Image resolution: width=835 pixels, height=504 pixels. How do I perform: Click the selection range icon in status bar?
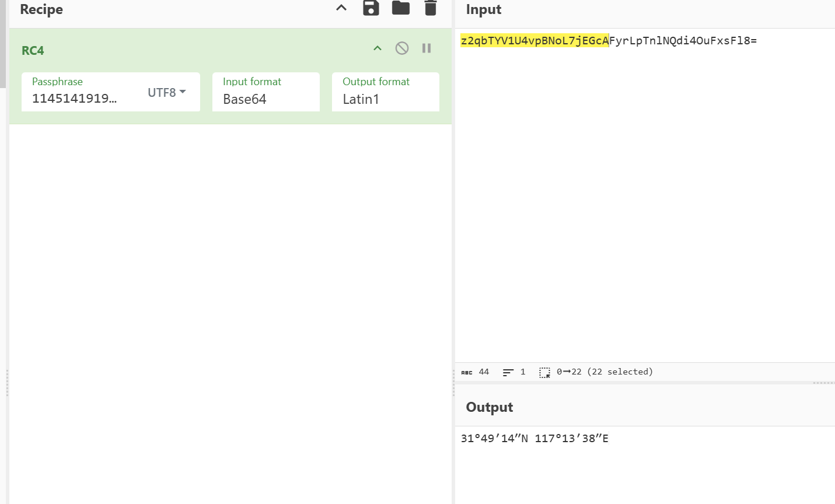coord(544,372)
